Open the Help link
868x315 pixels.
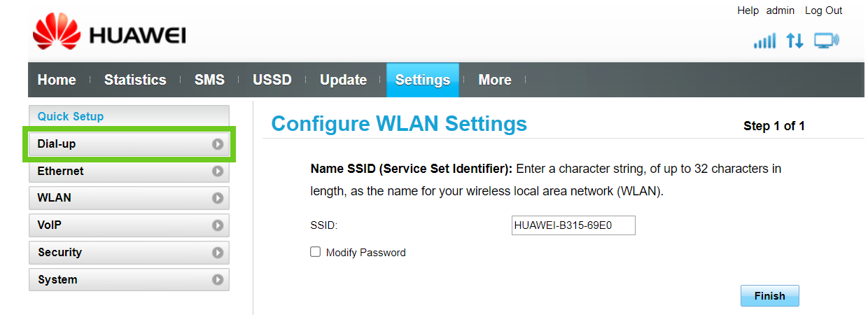point(748,10)
